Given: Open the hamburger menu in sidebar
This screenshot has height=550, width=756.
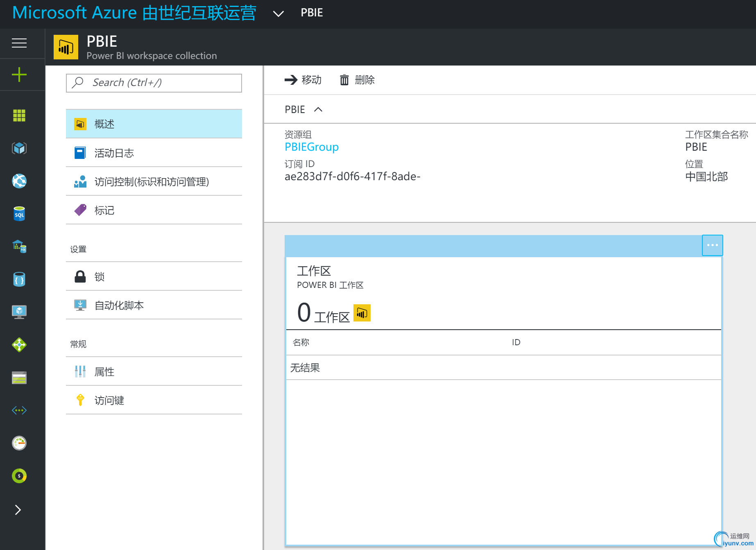Looking at the screenshot, I should 19,43.
